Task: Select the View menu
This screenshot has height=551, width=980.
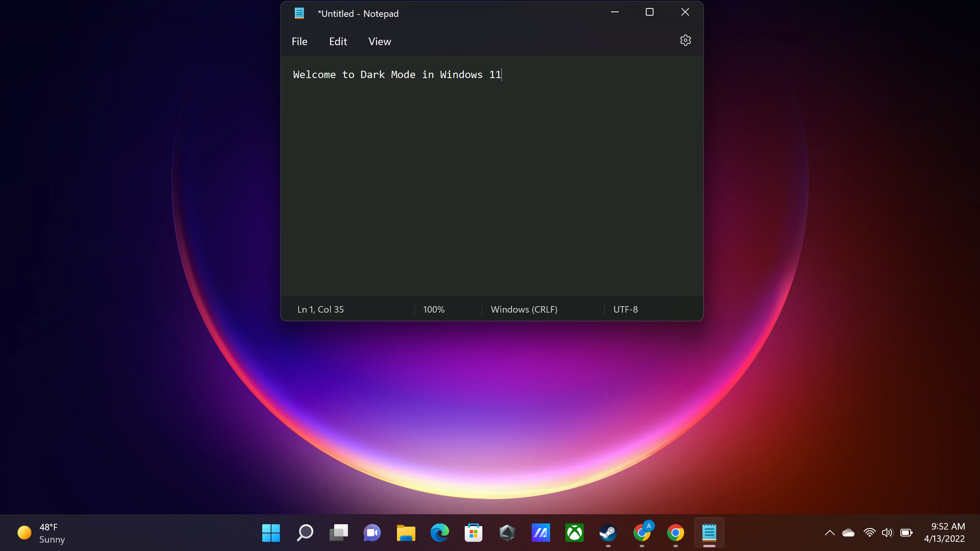Action: (x=379, y=41)
